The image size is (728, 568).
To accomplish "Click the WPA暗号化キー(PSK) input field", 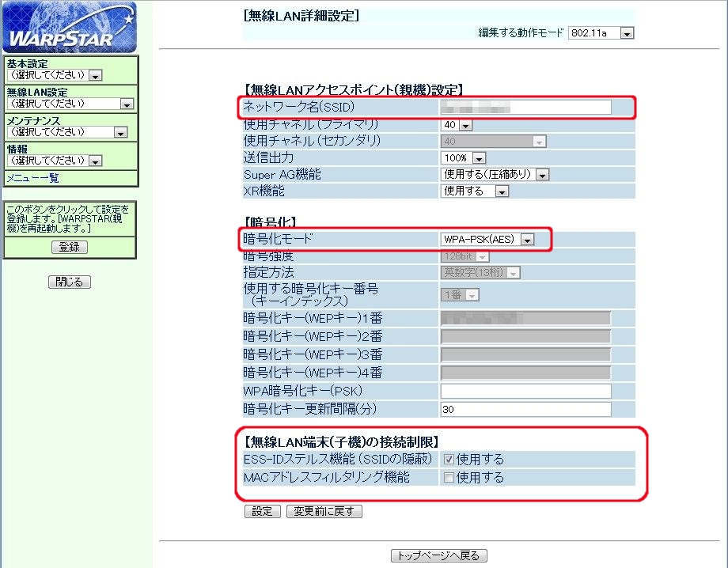I will [x=525, y=392].
